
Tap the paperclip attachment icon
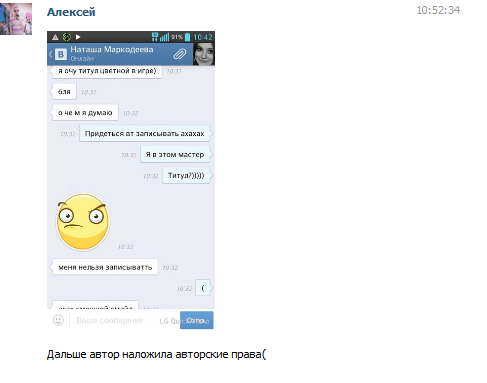180,54
